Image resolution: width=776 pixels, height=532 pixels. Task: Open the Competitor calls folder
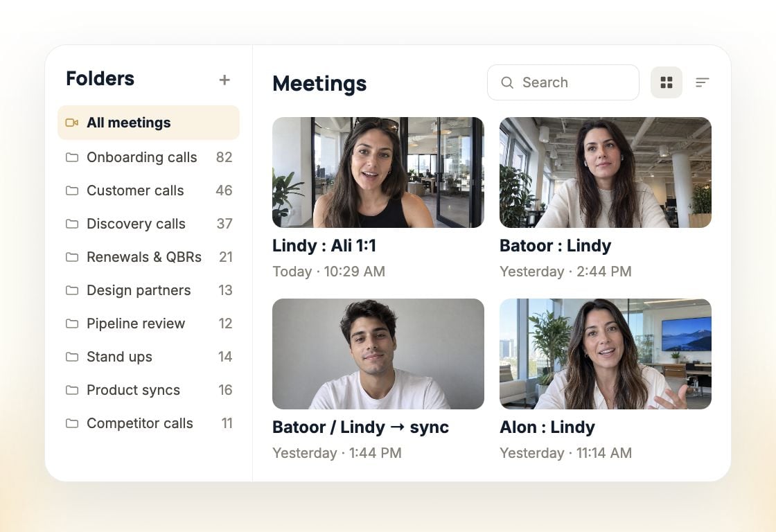(x=148, y=423)
